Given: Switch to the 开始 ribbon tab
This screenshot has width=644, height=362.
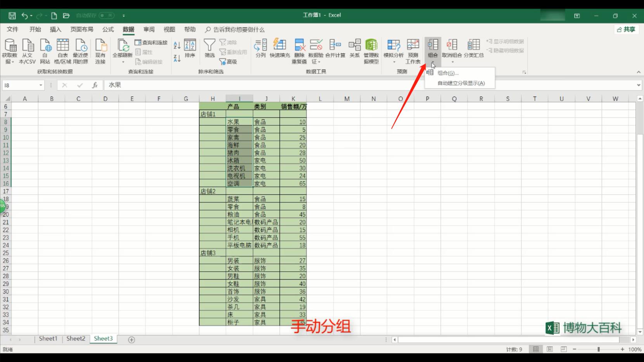Looking at the screenshot, I should 35,29.
